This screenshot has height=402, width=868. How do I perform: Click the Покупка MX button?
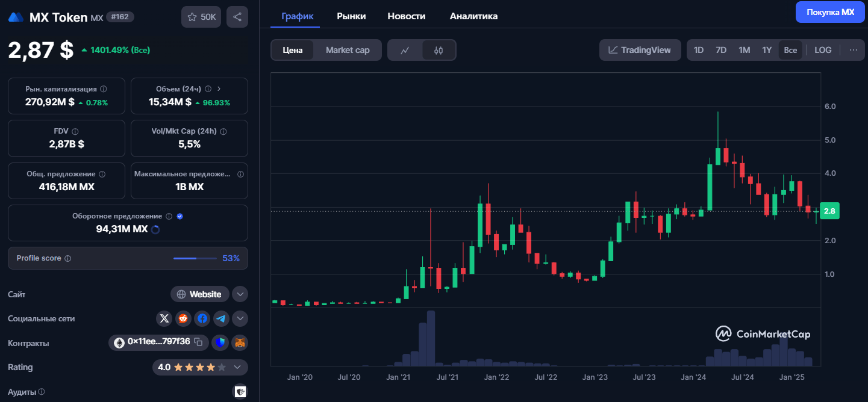(x=830, y=12)
